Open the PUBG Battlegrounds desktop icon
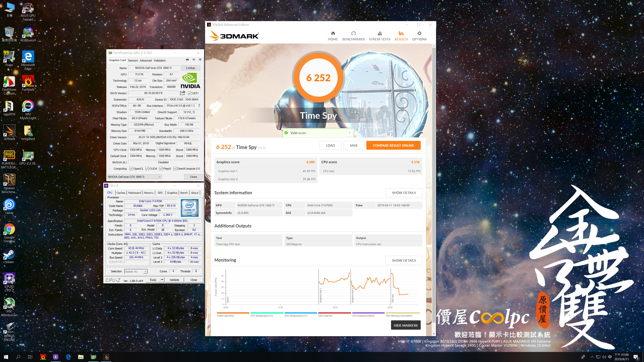Image resolution: width=644 pixels, height=362 pixels. pyautogui.click(x=9, y=159)
